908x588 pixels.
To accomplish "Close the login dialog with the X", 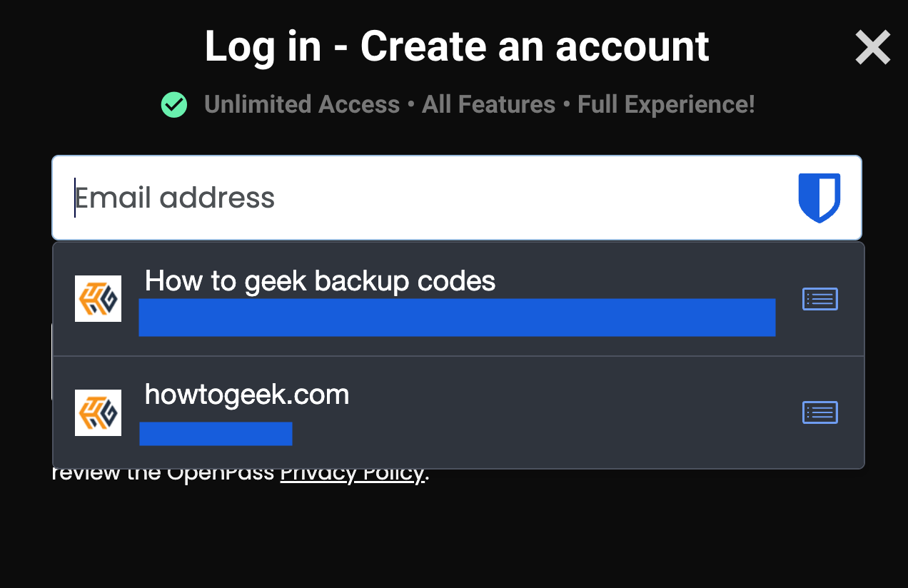I will click(872, 48).
